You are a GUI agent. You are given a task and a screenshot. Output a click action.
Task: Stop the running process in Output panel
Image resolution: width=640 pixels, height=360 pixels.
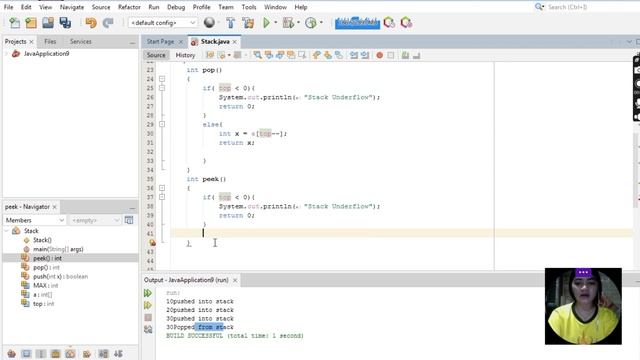click(x=148, y=317)
